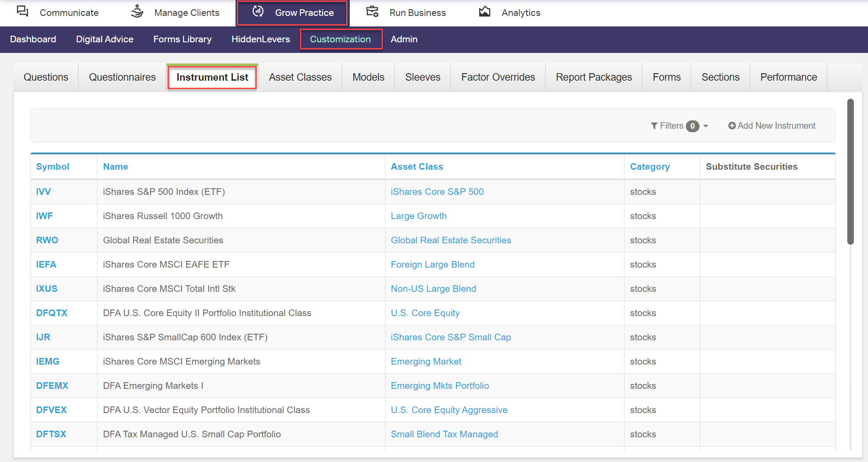This screenshot has width=868, height=462.
Task: Open Small Blend Tax Managed link
Action: pyautogui.click(x=444, y=434)
